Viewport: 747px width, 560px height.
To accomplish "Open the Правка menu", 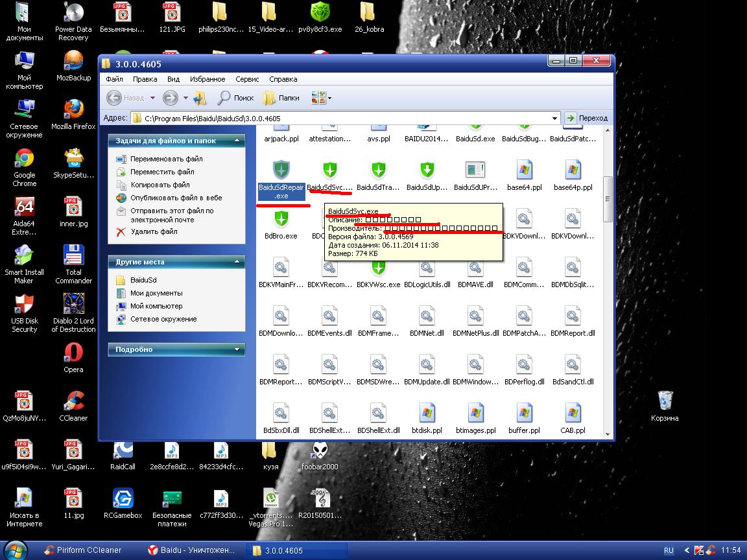I will (145, 79).
